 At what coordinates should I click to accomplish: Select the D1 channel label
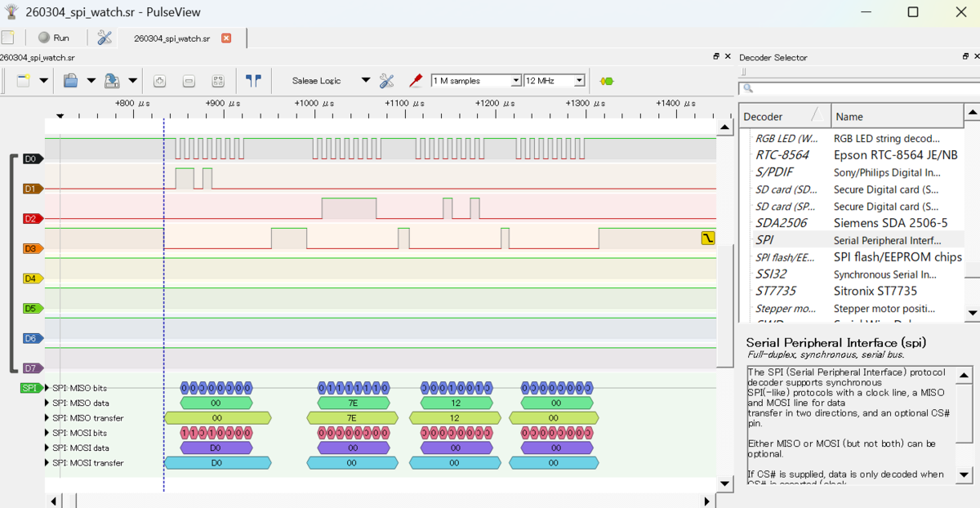[32, 189]
